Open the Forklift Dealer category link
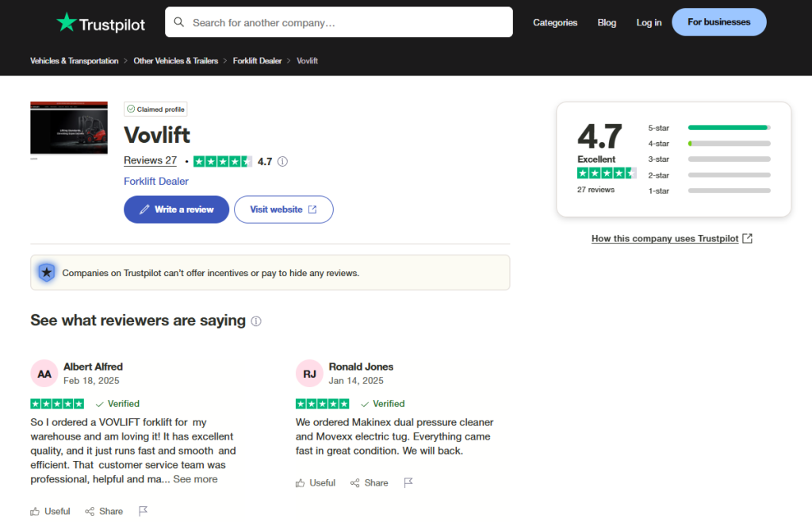This screenshot has height=530, width=812. [155, 182]
